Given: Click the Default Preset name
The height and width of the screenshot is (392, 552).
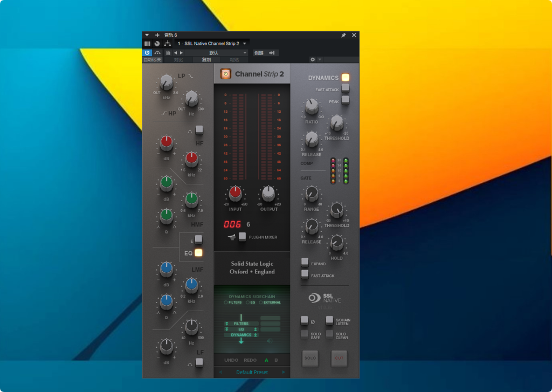Looking at the screenshot, I should pos(252,372).
